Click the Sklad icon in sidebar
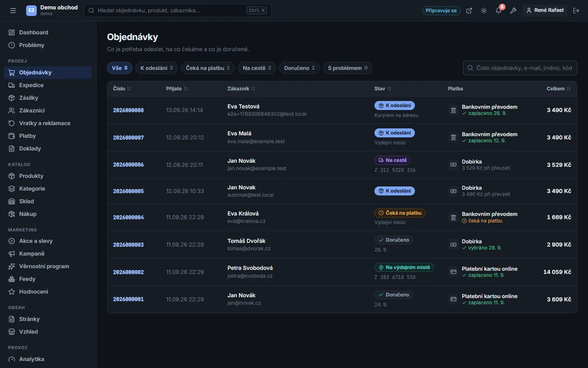 coord(11,201)
